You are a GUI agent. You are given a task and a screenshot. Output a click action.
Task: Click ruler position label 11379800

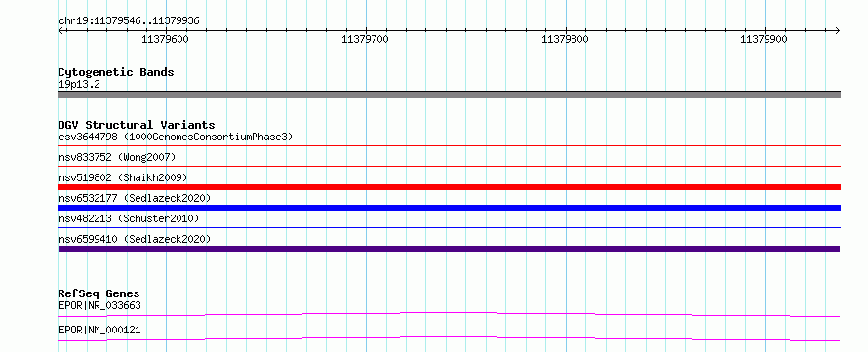click(566, 39)
